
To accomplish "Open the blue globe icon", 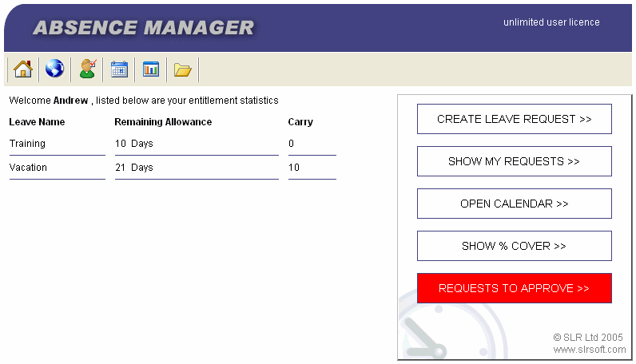I will [55, 69].
